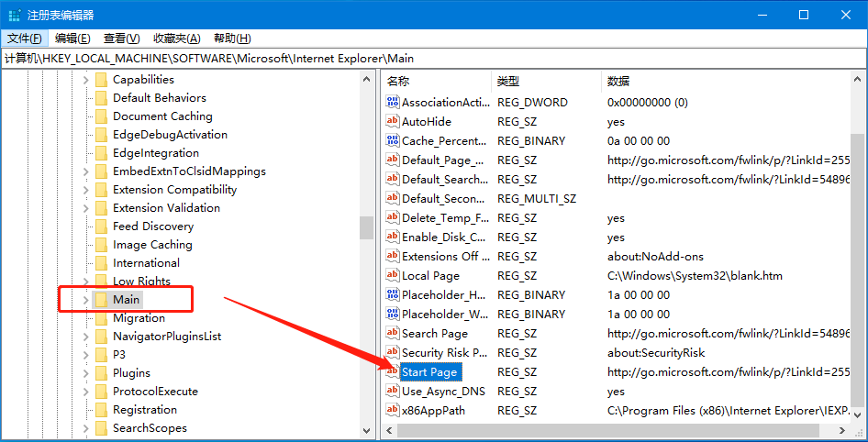Expand the SearchScopes key node
Viewport: 868px width, 442px height.
tap(86, 428)
